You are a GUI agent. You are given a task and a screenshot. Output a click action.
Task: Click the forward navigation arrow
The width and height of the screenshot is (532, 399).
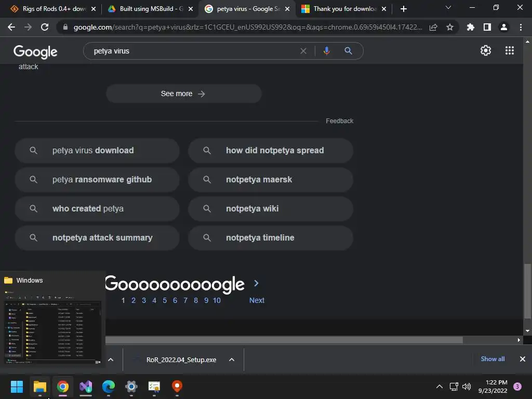tap(28, 27)
